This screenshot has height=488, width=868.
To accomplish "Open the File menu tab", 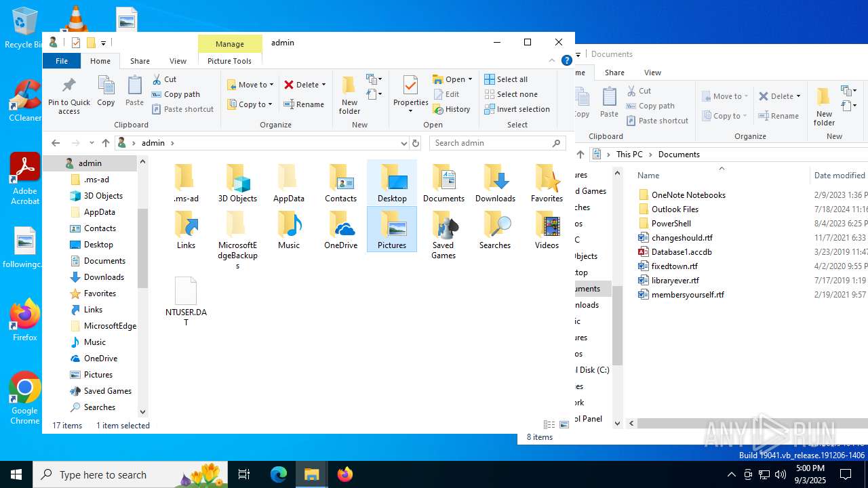I will point(62,61).
